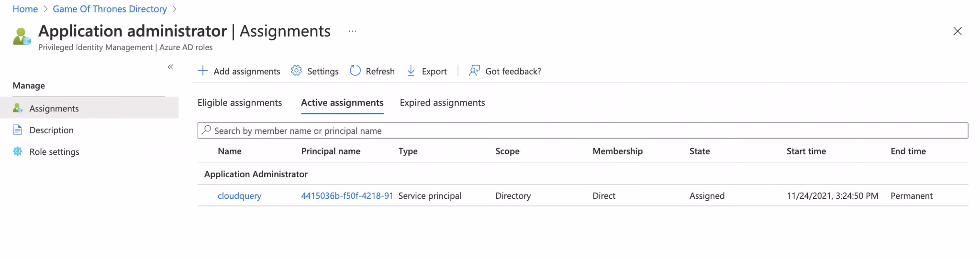Click the Service principal type cell
This screenshot has width=980, height=259.
click(x=430, y=196)
